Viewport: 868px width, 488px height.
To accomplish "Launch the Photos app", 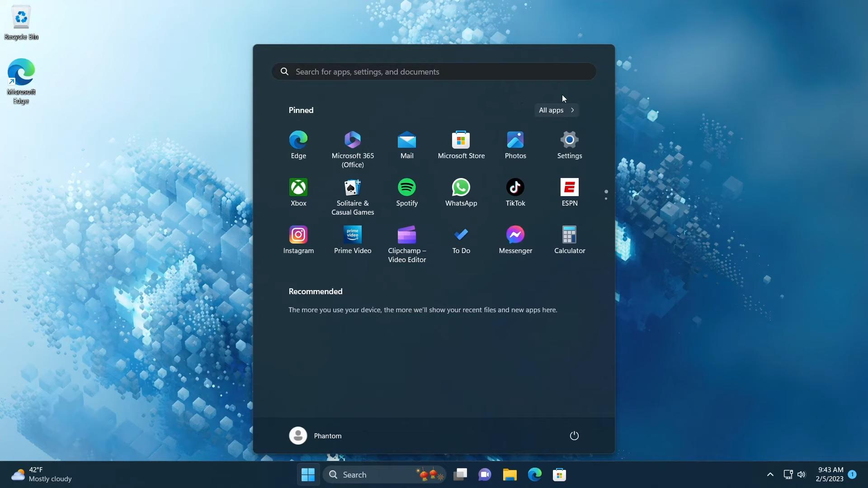I will click(515, 145).
